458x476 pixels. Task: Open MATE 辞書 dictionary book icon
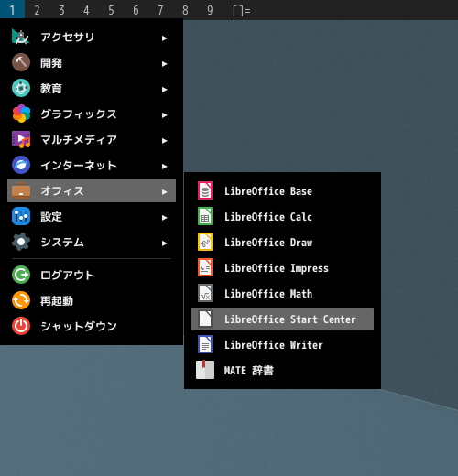205,370
